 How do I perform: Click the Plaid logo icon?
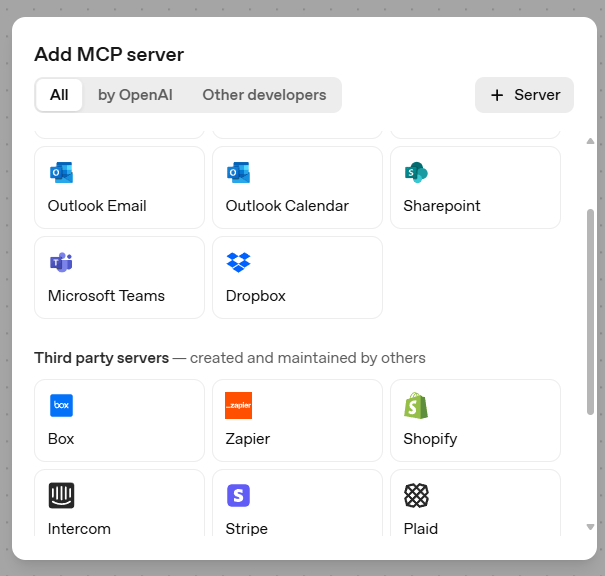pyautogui.click(x=416, y=495)
